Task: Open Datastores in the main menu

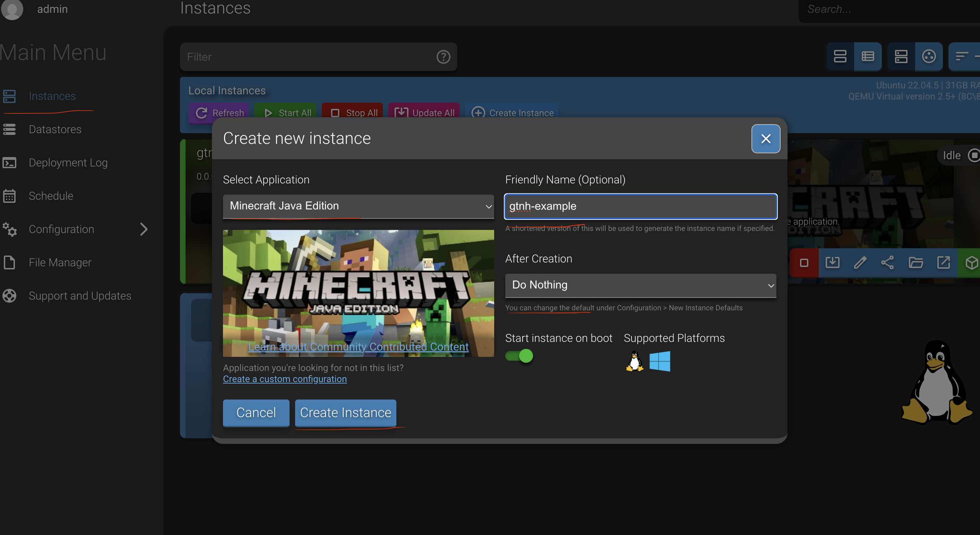Action: [55, 129]
